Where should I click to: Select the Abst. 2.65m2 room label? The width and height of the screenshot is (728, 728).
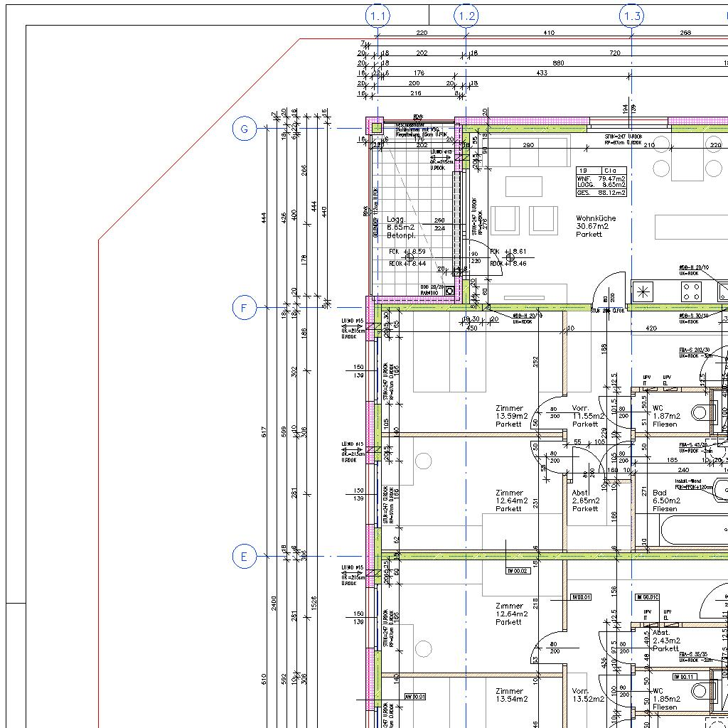pos(586,500)
